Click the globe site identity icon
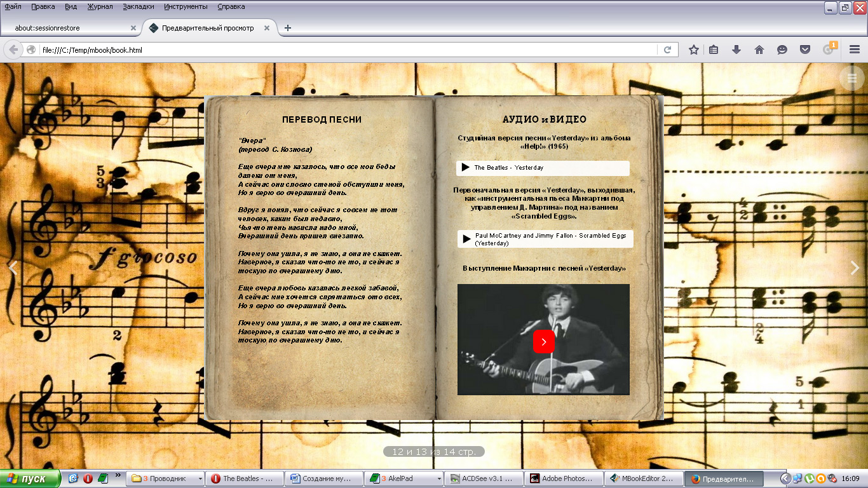868x488 pixels. click(x=31, y=50)
